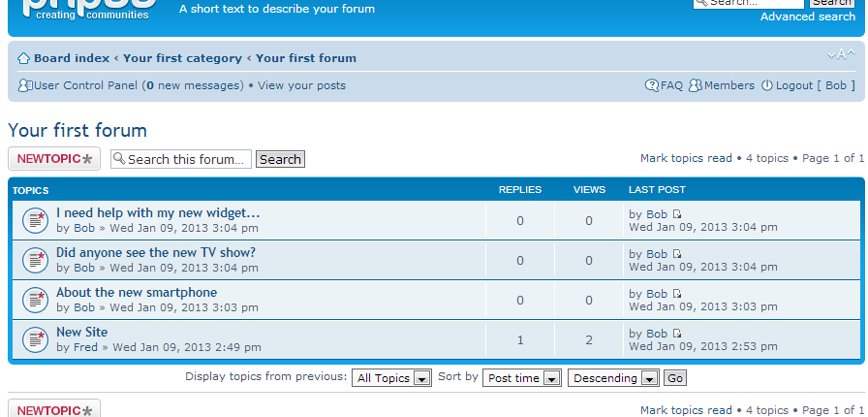Click the Go button
This screenshot has width=868, height=417.
coord(675,378)
